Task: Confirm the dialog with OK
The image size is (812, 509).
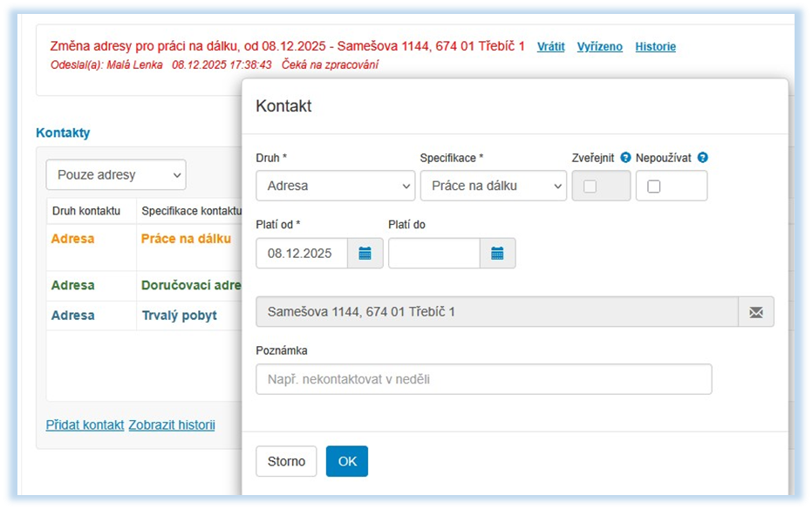Action: point(347,462)
